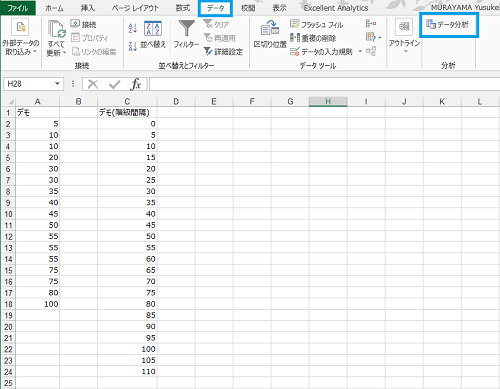Select cell C14 with value 60

[x=127, y=259]
